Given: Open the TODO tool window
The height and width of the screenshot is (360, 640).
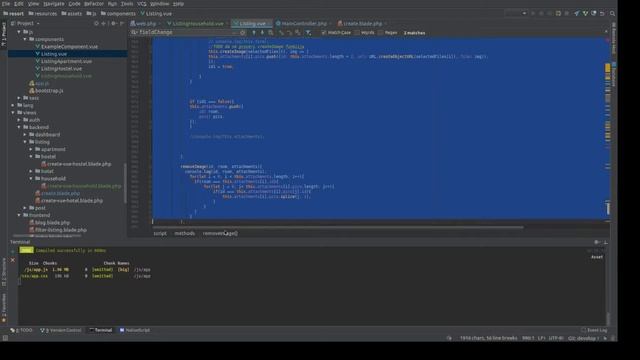Looking at the screenshot, I should 21,330.
